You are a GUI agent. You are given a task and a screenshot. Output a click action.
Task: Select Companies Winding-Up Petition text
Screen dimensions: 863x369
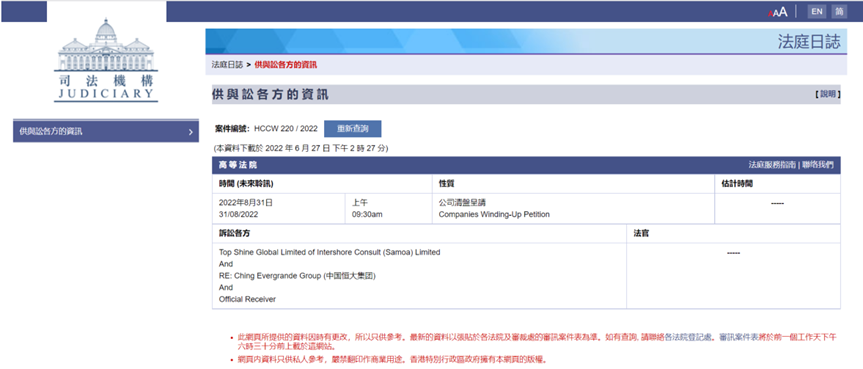point(494,214)
